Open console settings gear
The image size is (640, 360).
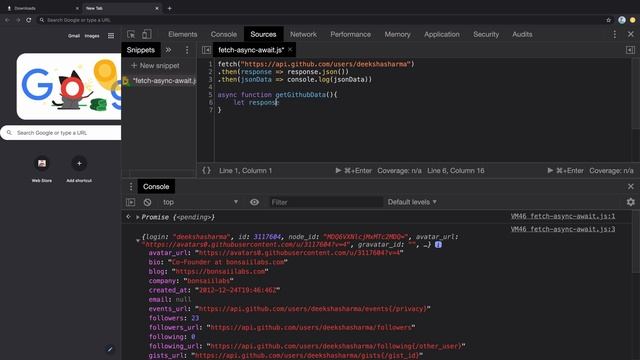(631, 202)
